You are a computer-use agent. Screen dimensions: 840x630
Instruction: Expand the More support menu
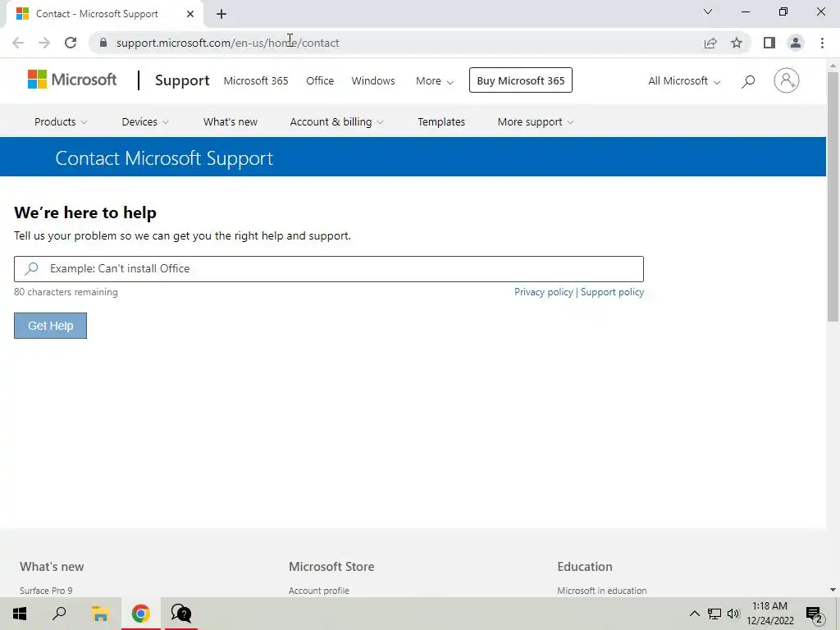click(x=535, y=121)
